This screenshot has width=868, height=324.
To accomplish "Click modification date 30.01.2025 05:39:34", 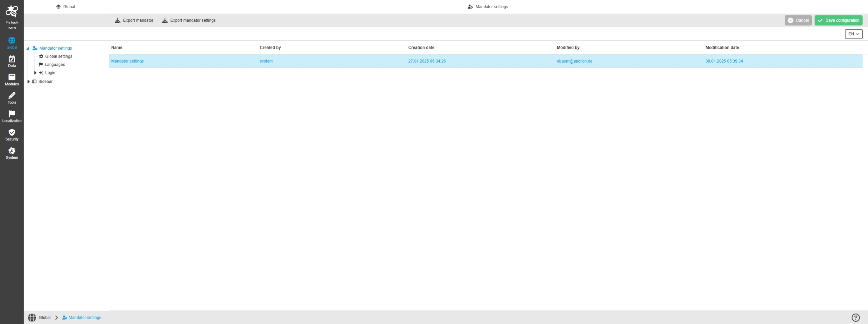I will [724, 61].
